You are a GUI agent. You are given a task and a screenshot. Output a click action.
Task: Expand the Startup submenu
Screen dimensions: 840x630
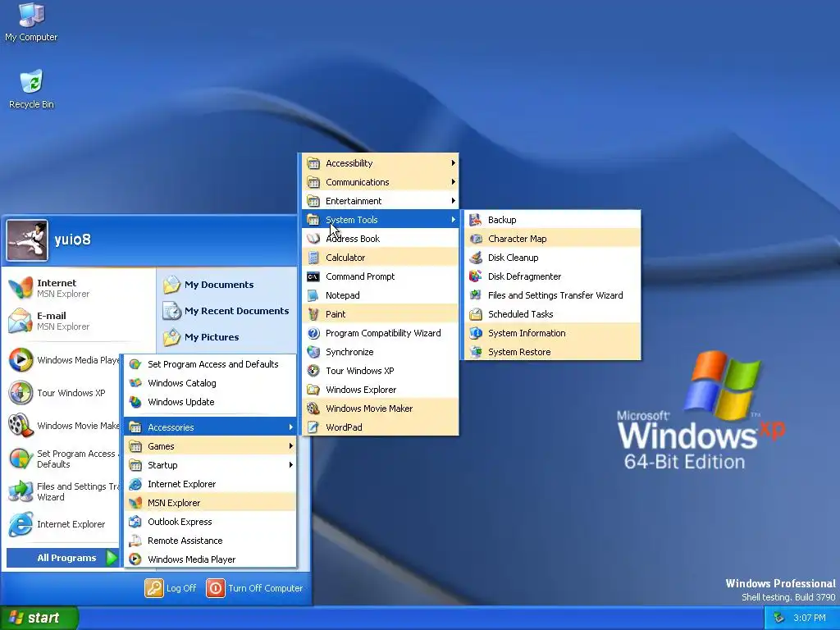210,465
